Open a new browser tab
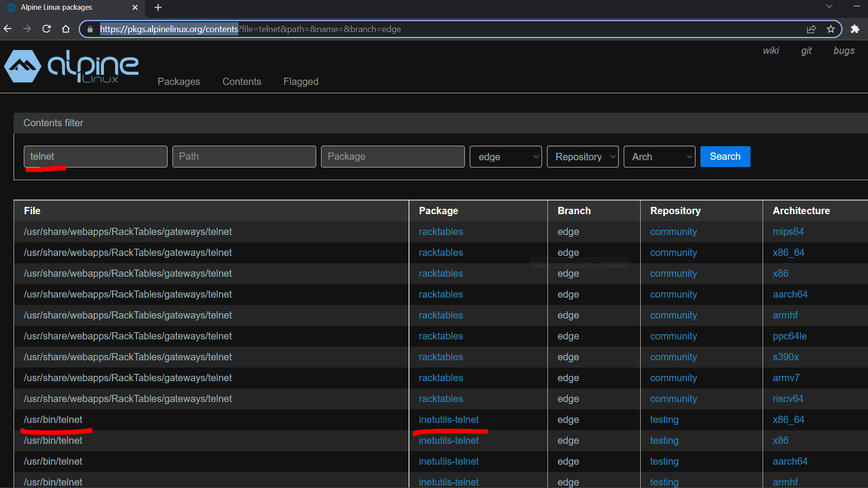This screenshot has width=868, height=488. click(x=158, y=7)
